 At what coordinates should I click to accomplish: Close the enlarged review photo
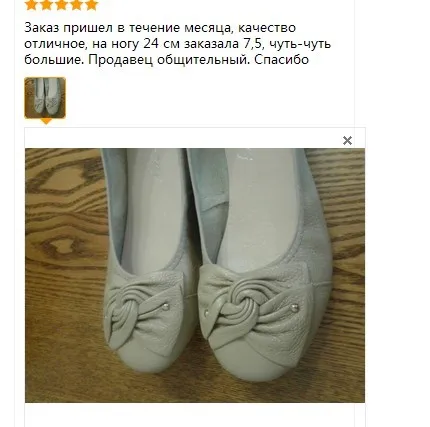pyautogui.click(x=347, y=141)
